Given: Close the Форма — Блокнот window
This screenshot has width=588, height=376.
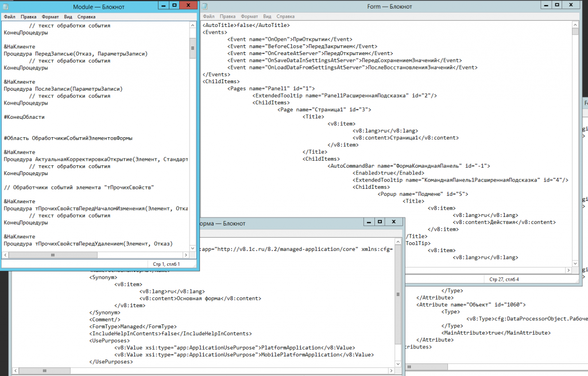Looking at the screenshot, I should coord(393,222).
